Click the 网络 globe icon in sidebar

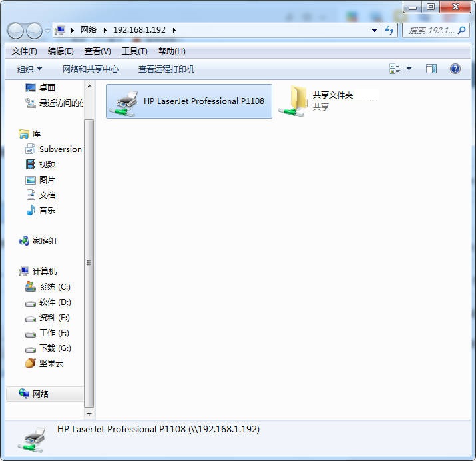coord(24,394)
